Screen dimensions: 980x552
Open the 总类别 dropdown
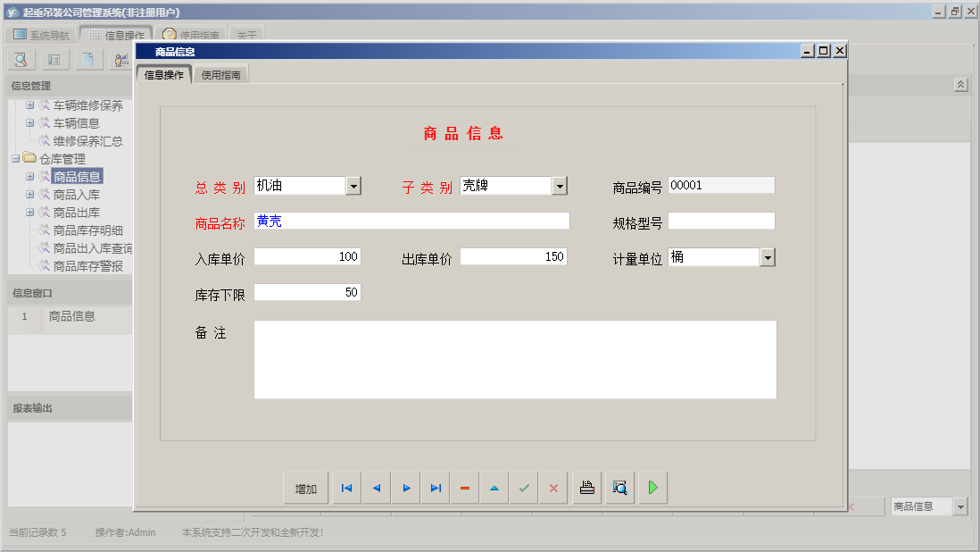click(x=353, y=185)
